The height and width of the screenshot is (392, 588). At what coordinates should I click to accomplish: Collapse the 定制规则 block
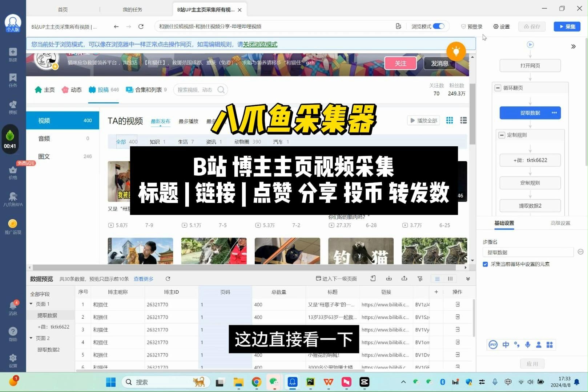pos(502,135)
